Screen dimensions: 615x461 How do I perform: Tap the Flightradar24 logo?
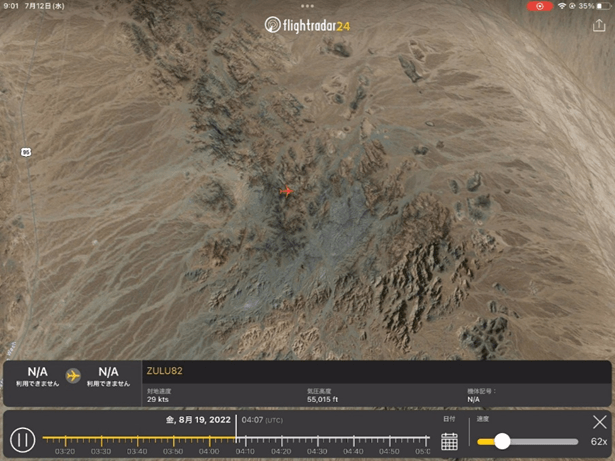307,26
